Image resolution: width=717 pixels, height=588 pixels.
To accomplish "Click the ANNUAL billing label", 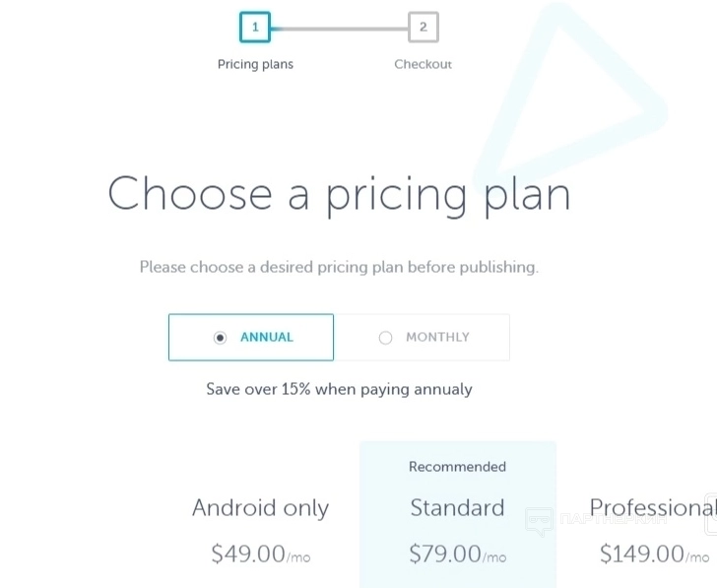I will tap(267, 337).
